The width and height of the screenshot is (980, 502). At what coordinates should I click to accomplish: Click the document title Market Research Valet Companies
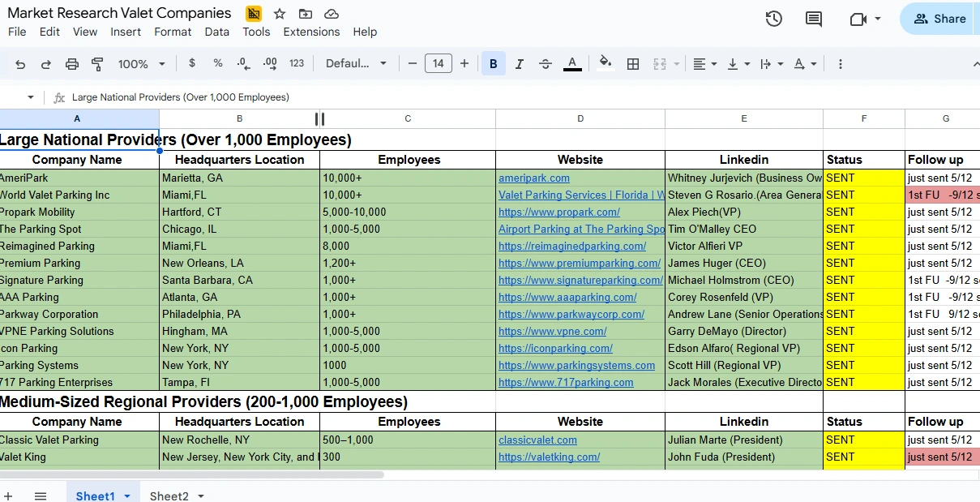119,13
